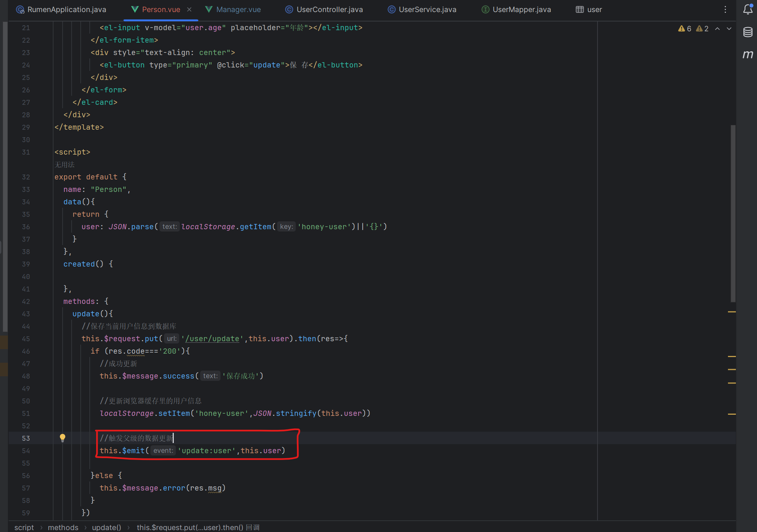
Task: Click the update() breadcrumb item
Action: (106, 527)
